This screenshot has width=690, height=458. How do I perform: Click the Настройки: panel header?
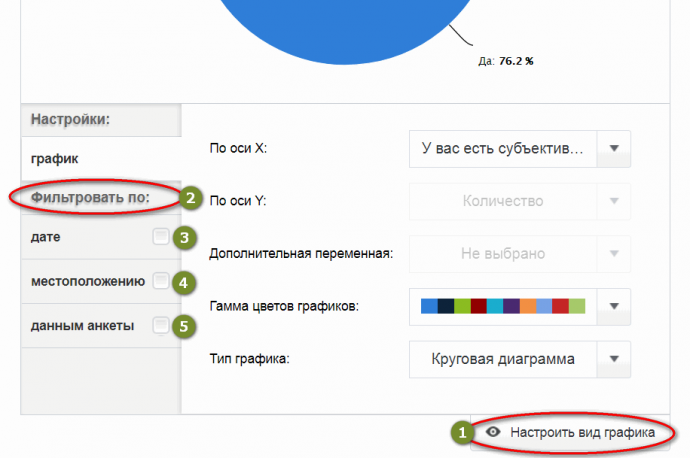click(x=70, y=119)
